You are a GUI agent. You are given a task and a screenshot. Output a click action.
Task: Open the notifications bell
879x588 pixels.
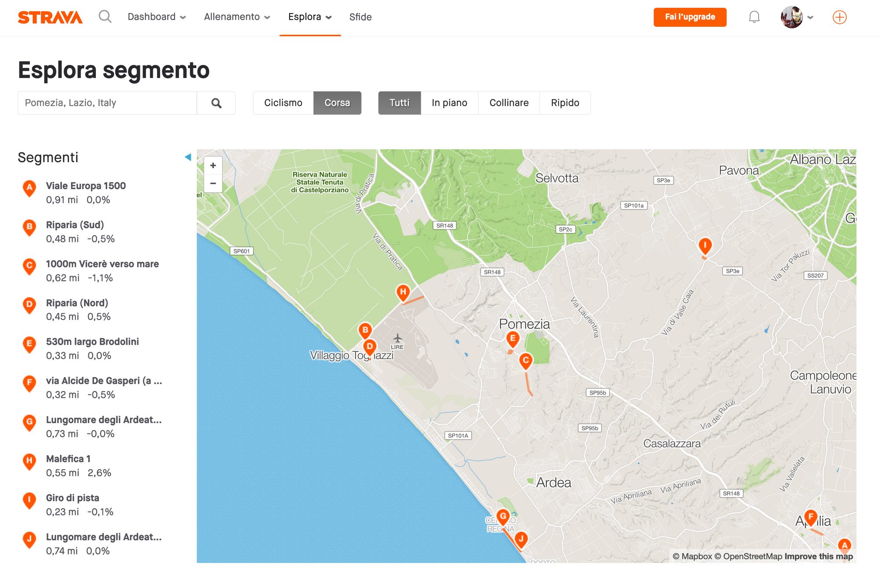click(754, 17)
